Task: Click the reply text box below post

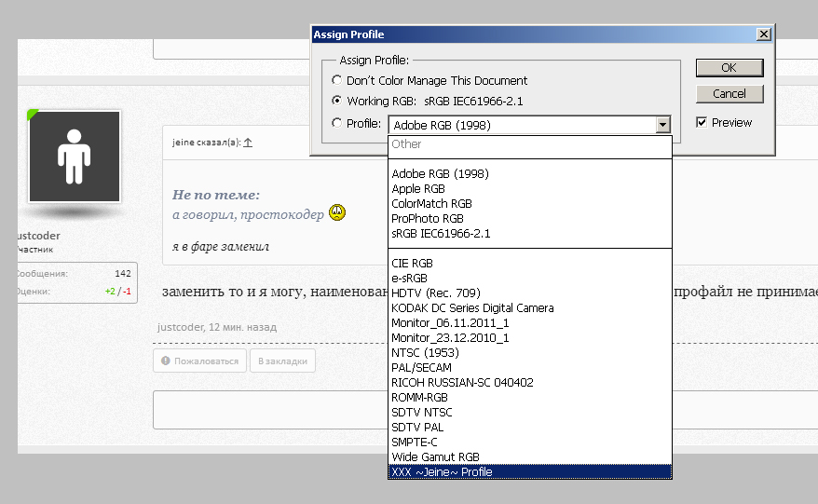Action: 270,410
